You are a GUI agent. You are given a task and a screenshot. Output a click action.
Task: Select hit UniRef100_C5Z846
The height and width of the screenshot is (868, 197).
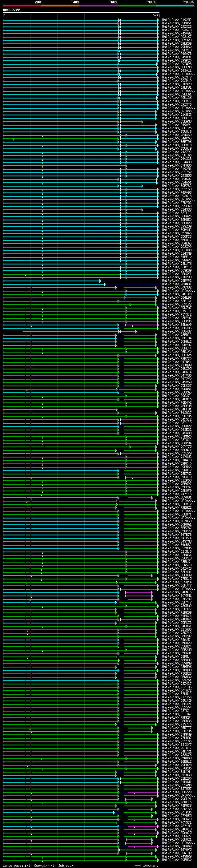(x=177, y=233)
